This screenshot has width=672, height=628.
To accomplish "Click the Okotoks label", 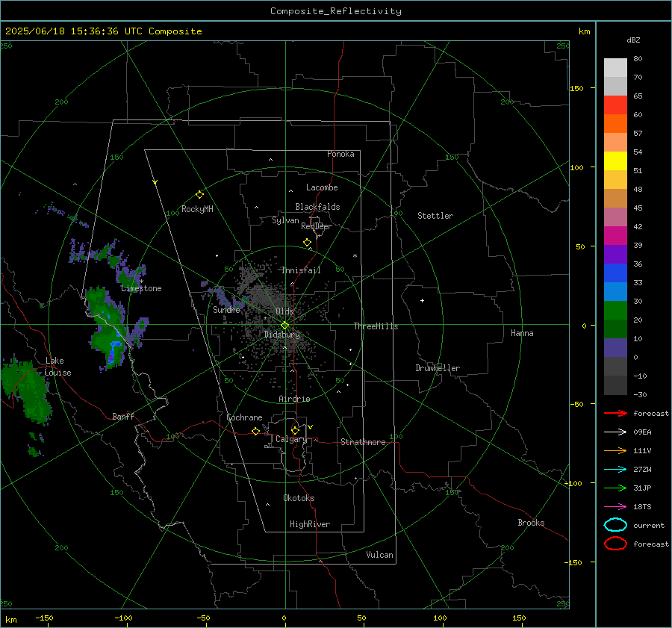I will click(x=299, y=498).
